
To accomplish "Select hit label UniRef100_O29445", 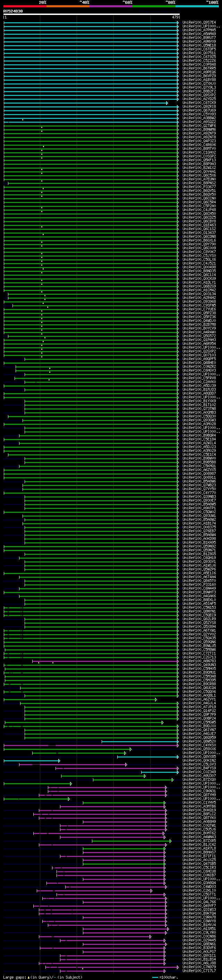I will (x=199, y=940).
